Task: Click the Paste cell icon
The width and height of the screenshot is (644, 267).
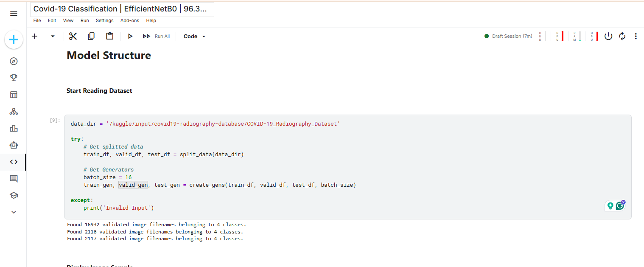Action: pos(109,36)
